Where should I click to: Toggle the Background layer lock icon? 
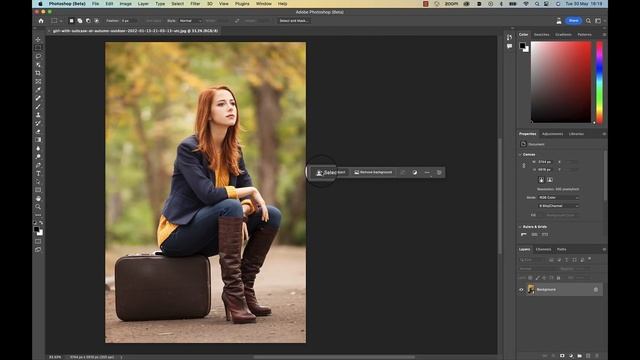596,289
